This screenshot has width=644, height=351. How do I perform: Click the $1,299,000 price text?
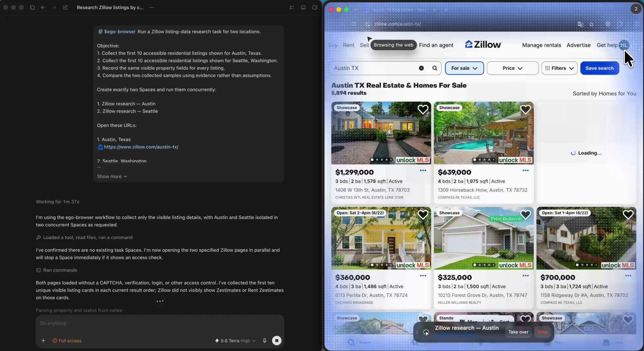pos(355,172)
